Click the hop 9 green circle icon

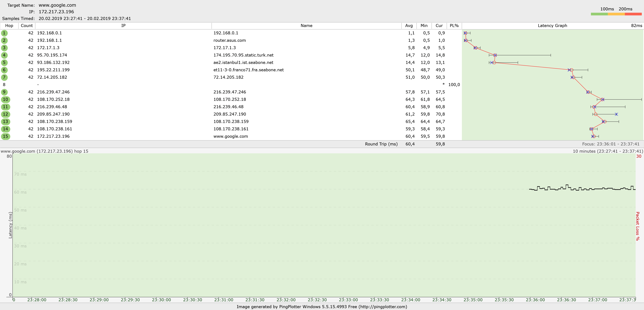tap(4, 92)
